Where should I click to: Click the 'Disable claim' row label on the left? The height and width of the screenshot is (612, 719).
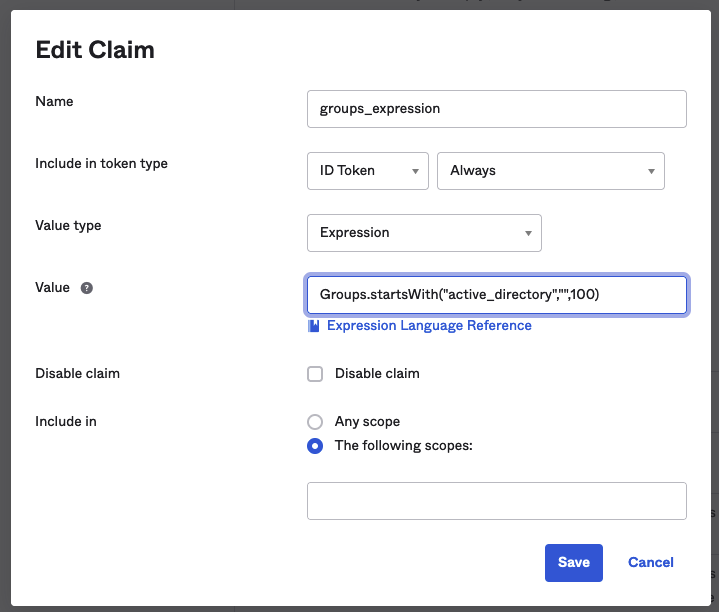coord(77,374)
